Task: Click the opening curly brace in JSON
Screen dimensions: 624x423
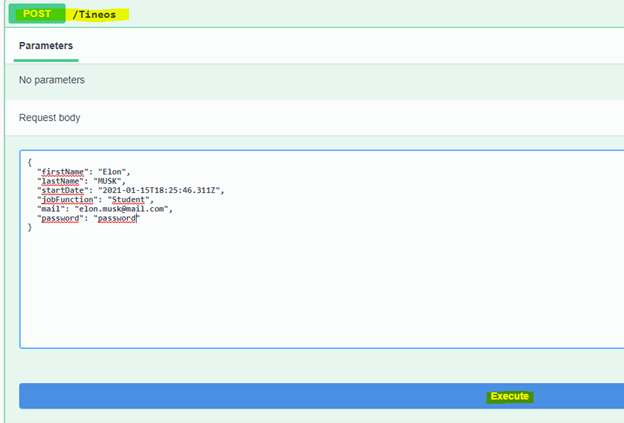Action: click(29, 162)
